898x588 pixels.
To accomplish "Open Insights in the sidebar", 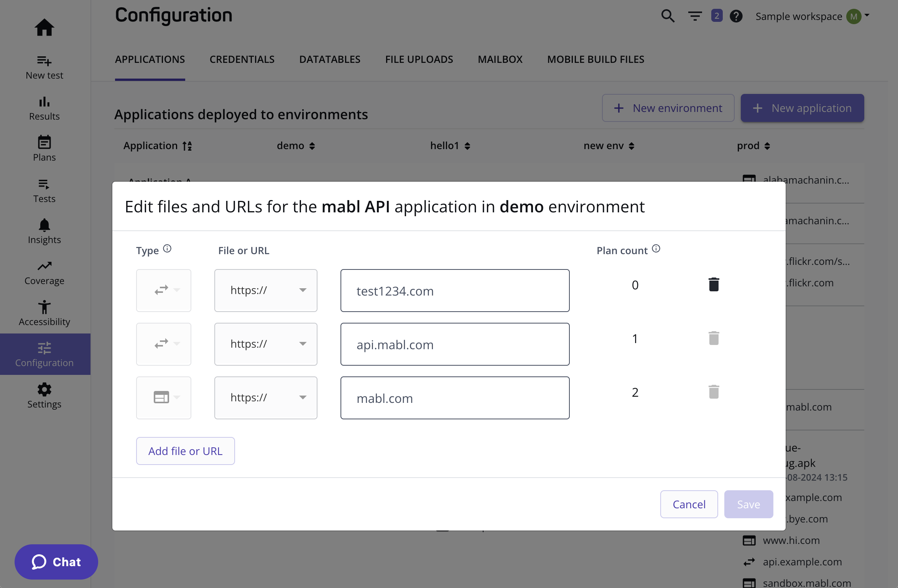I will click(44, 232).
